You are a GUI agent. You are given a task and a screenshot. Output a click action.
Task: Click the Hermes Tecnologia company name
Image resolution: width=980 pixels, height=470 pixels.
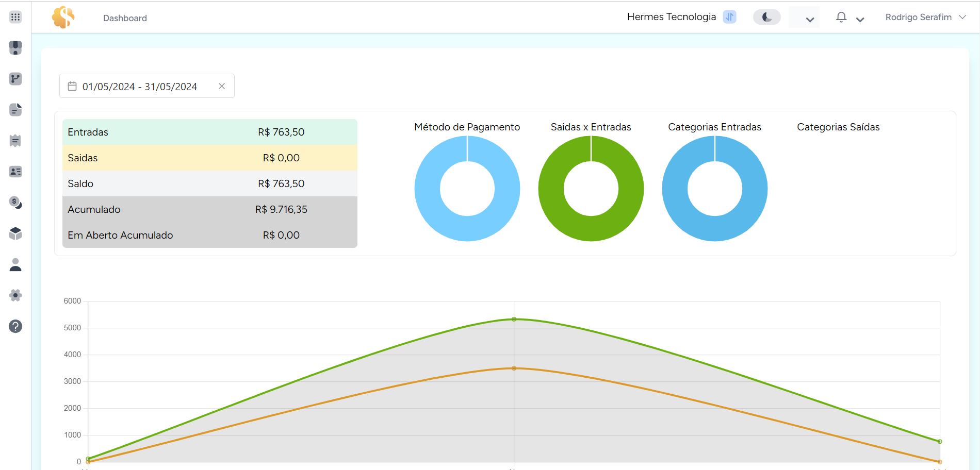[672, 17]
